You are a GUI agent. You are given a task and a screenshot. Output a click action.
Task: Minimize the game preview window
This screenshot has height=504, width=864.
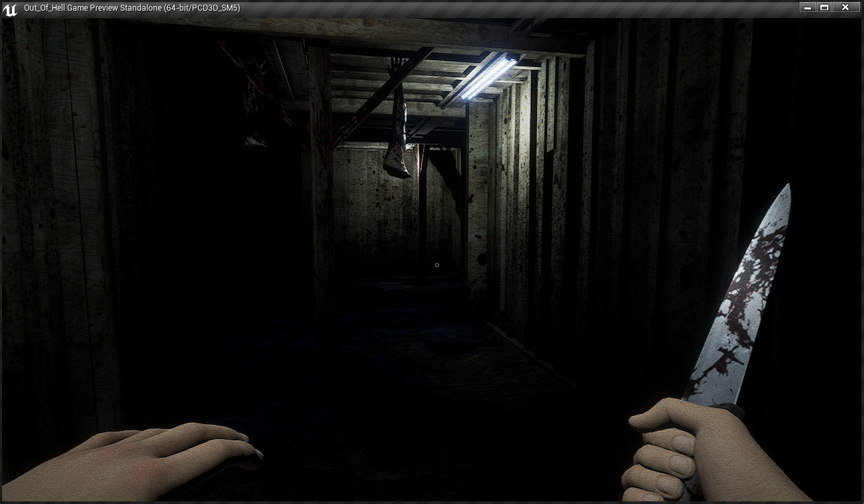(808, 7)
